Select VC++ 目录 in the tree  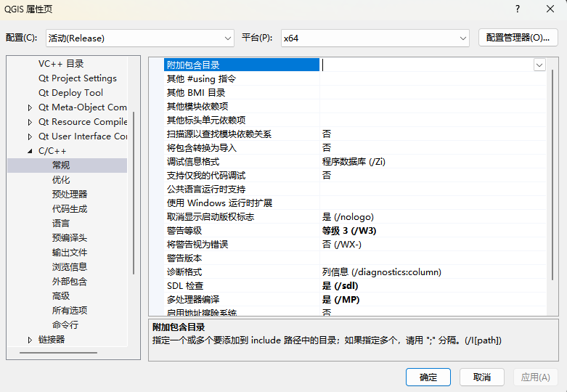[61, 64]
